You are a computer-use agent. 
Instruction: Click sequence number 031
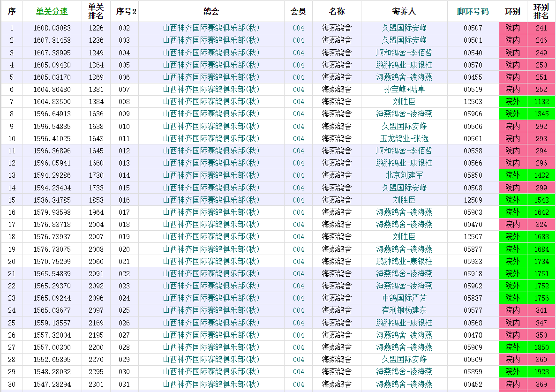124,384
